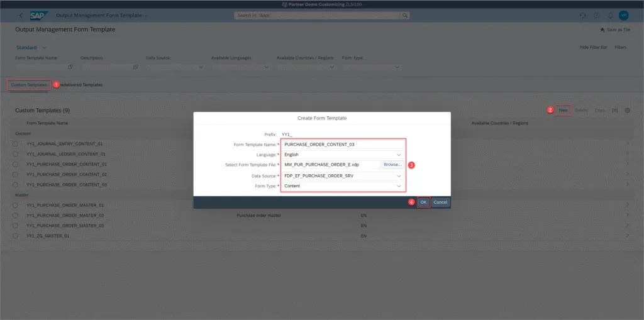Open details arrow of YY1_ZG_MASTER_01 row
Screen dimensions: 644x320
click(627, 236)
